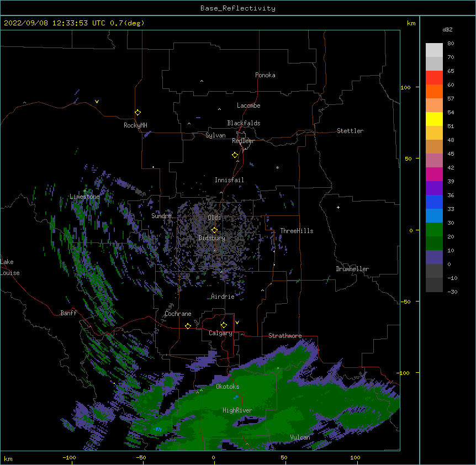Click the magenta 42 dBZ legend swatch
The height and width of the screenshot is (465, 476).
click(434, 174)
